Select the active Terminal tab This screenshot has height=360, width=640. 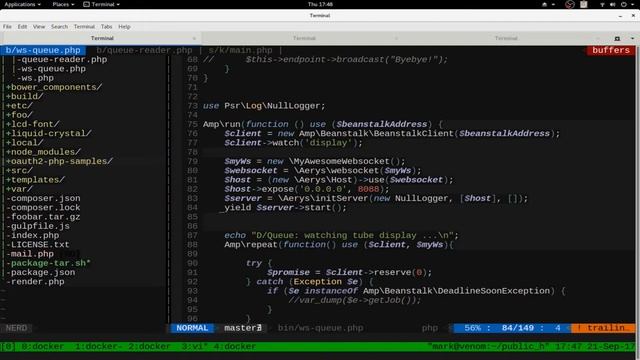pos(101,38)
